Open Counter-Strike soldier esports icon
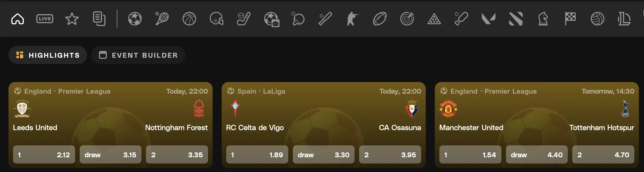The width and height of the screenshot is (644, 172). click(x=353, y=19)
